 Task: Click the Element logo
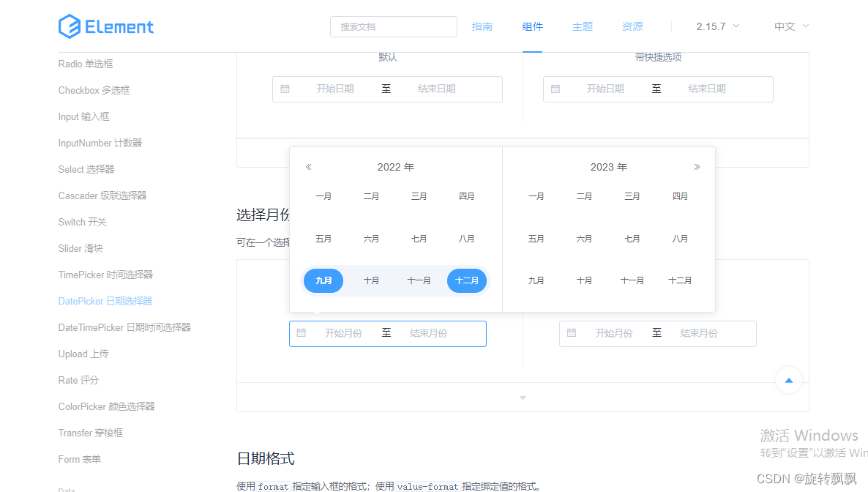point(105,26)
